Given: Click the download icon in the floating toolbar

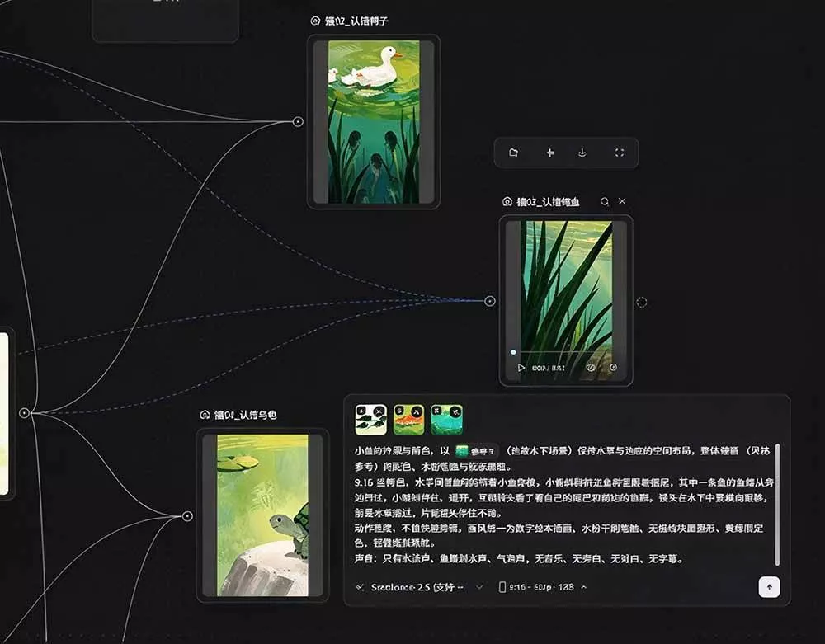Looking at the screenshot, I should pyautogui.click(x=582, y=153).
